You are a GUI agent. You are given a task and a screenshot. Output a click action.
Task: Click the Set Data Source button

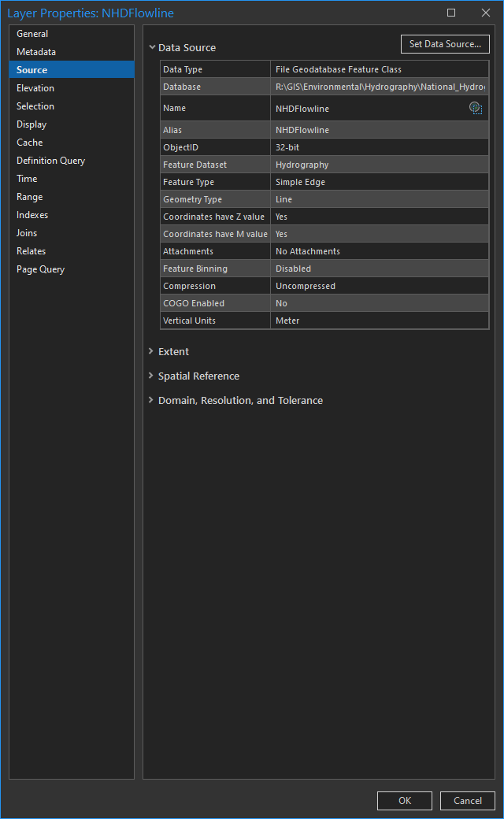tap(445, 44)
